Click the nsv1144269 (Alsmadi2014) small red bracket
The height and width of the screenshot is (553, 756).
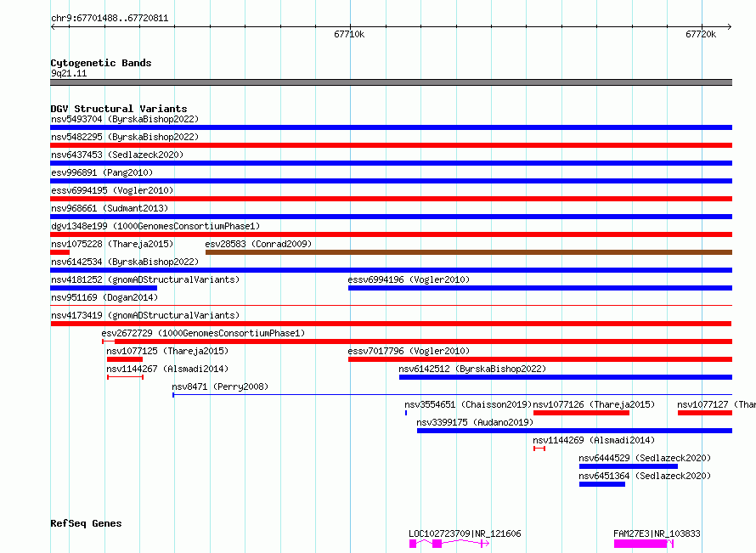pyautogui.click(x=539, y=449)
